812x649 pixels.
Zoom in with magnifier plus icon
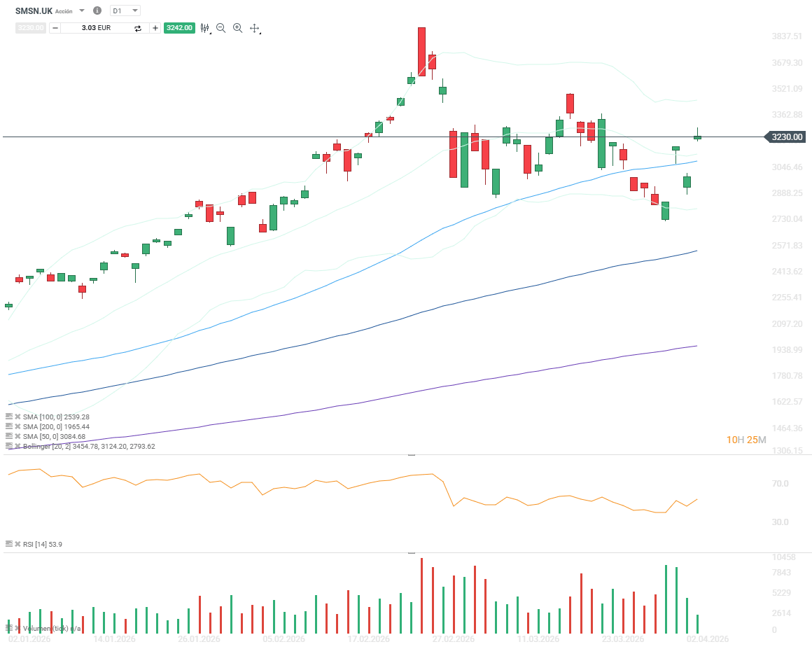click(238, 28)
